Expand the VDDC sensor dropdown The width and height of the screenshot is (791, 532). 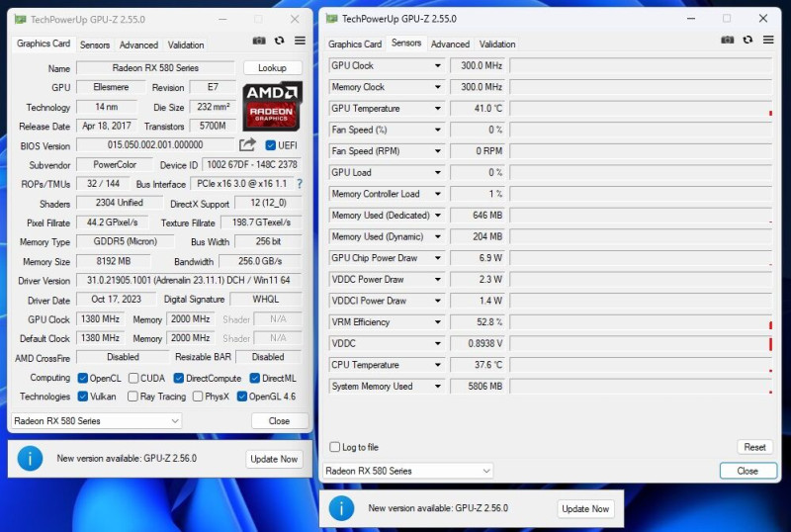437,344
